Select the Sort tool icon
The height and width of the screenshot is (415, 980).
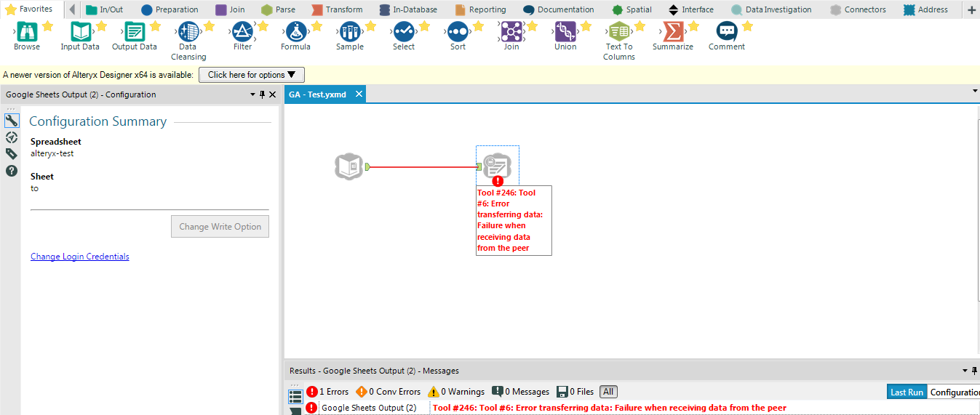click(458, 31)
